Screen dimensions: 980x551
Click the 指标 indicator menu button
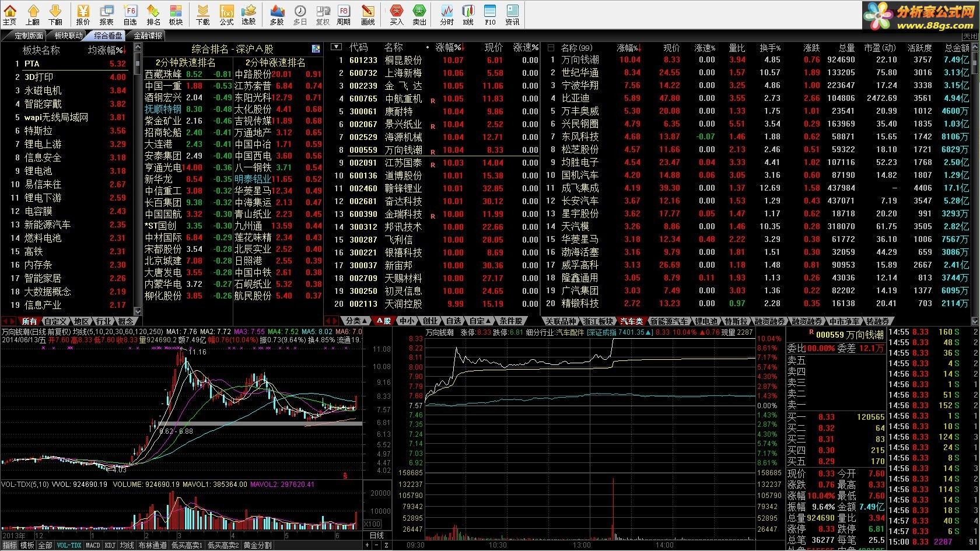pyautogui.click(x=9, y=546)
